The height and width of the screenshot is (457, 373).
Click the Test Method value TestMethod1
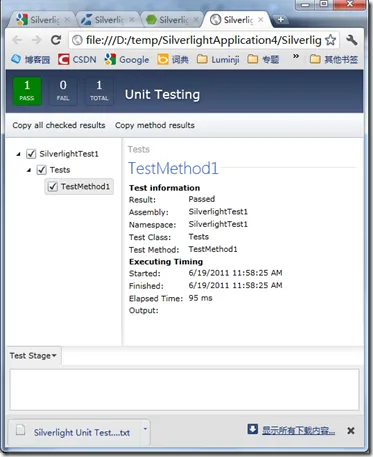[x=213, y=249]
